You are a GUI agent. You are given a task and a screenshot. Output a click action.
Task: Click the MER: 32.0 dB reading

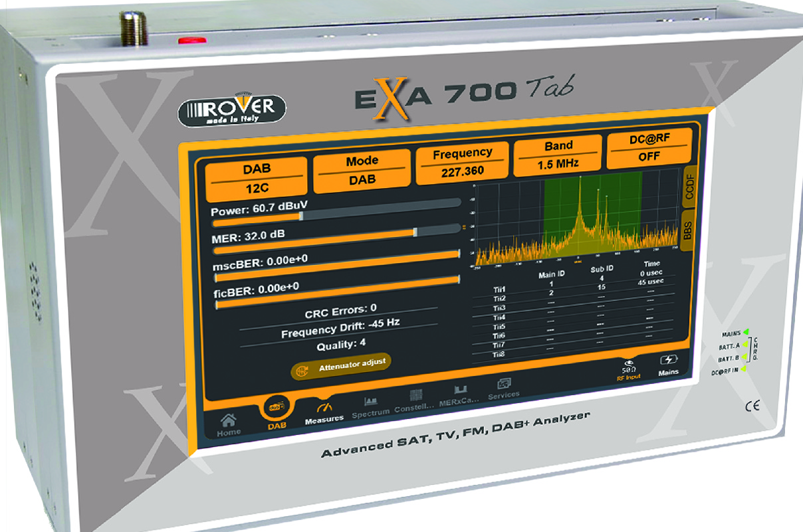pyautogui.click(x=249, y=237)
